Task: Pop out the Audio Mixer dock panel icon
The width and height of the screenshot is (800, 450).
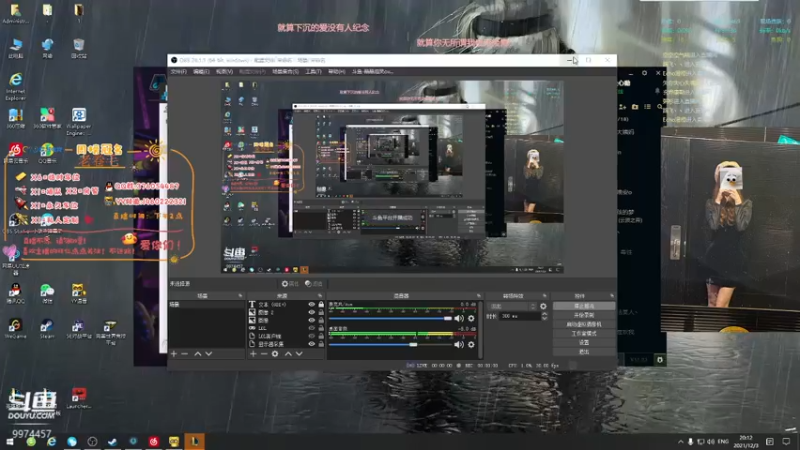Action: (x=479, y=295)
